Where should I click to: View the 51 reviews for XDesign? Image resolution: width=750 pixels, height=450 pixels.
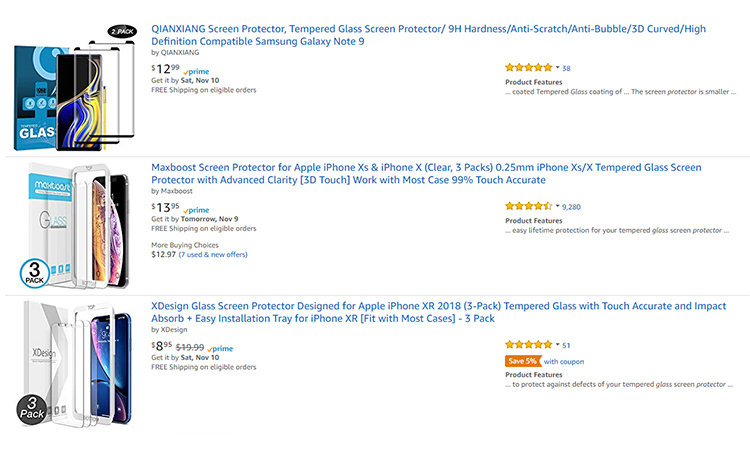point(566,345)
